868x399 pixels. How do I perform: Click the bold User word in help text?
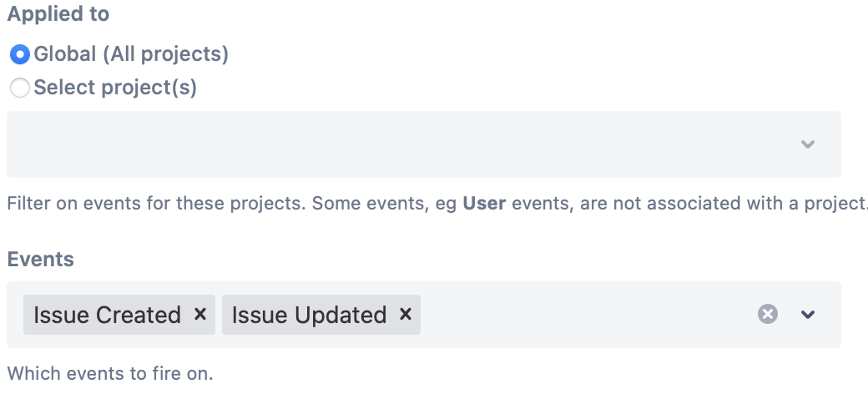(484, 203)
